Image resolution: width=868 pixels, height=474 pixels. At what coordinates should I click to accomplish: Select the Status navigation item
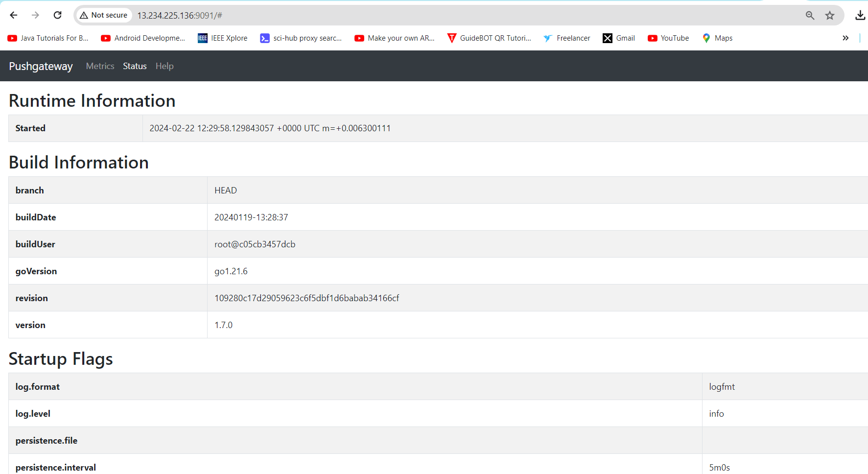click(135, 66)
